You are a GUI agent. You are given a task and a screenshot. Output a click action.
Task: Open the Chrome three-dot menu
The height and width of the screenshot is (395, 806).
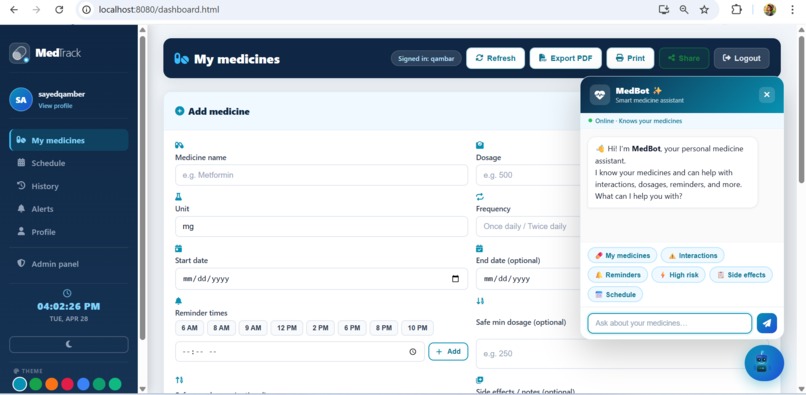click(x=792, y=9)
